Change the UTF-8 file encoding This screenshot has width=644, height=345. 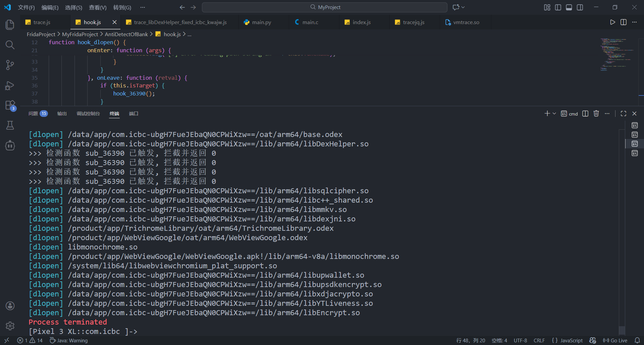coord(520,340)
